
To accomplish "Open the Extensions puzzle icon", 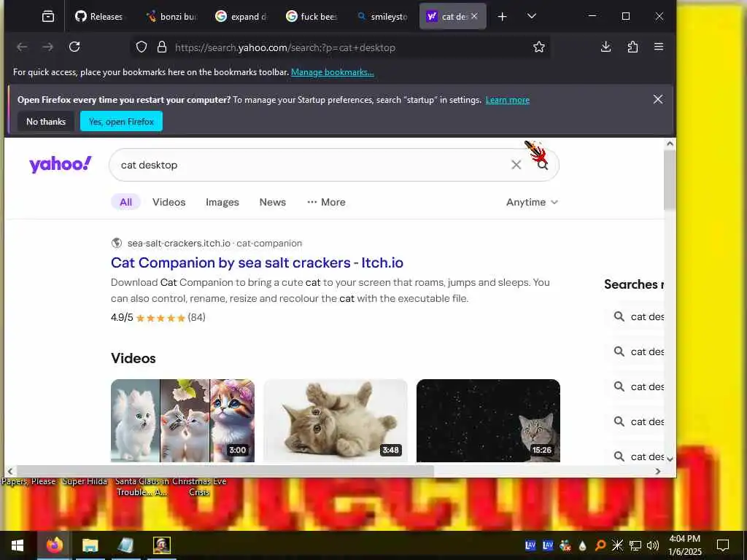I will (632, 47).
